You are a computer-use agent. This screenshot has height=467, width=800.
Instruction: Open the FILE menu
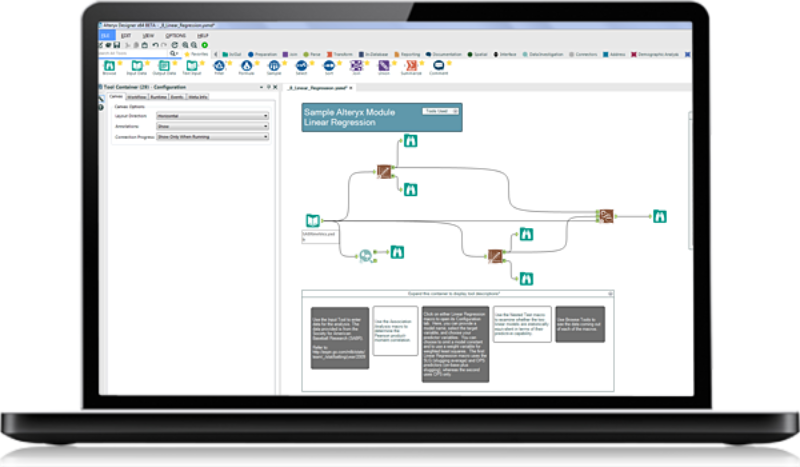[106, 35]
